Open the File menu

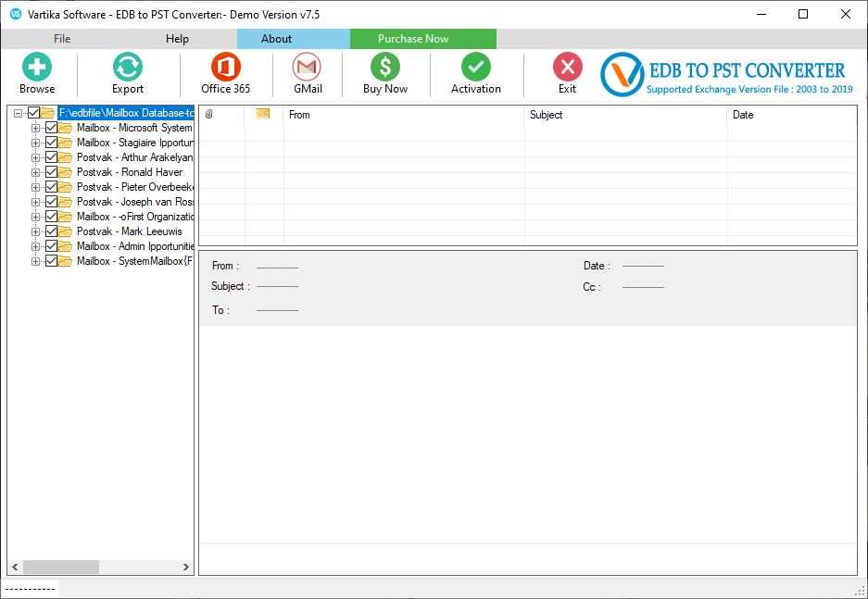(62, 39)
